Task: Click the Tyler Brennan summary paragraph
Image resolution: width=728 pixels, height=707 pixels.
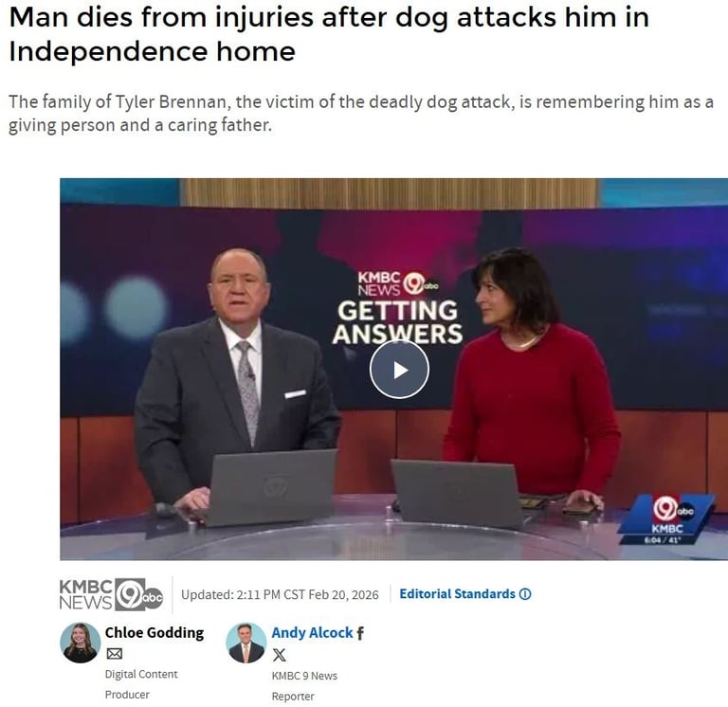Action: 361,114
